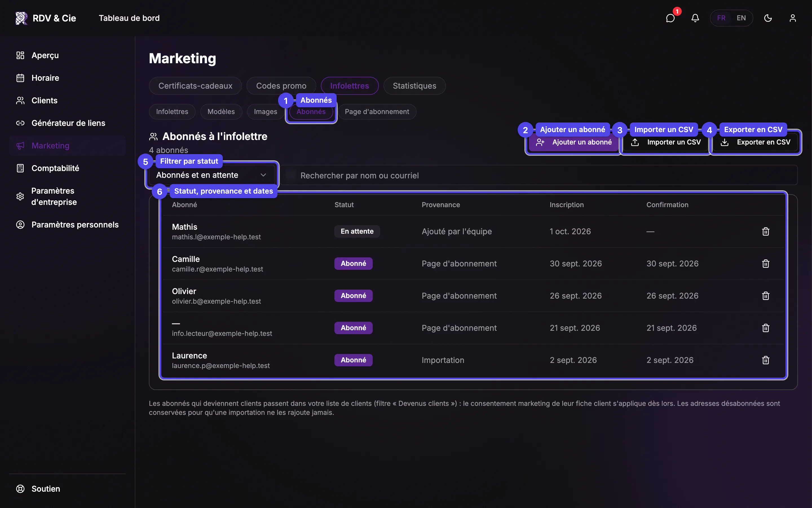Viewport: 812px width, 508px height.
Task: Open Paramètres d'entreprise
Action: (x=67, y=196)
